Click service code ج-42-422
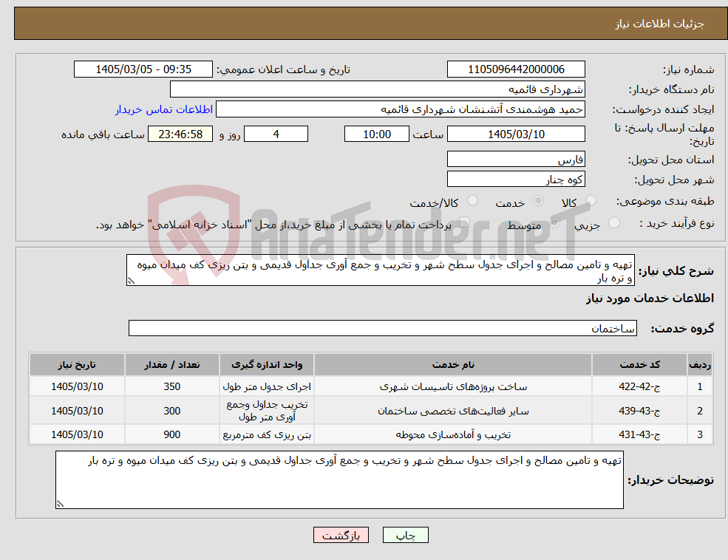 pos(639,386)
